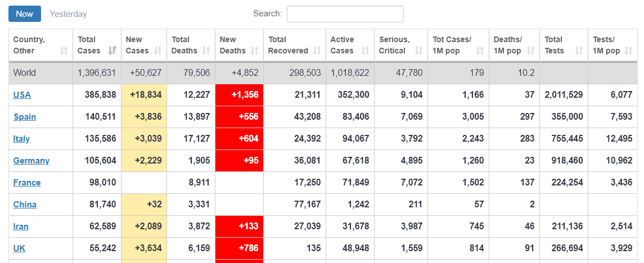Click World new deaths +4,852
This screenshot has width=644, height=263.
pyautogui.click(x=245, y=73)
